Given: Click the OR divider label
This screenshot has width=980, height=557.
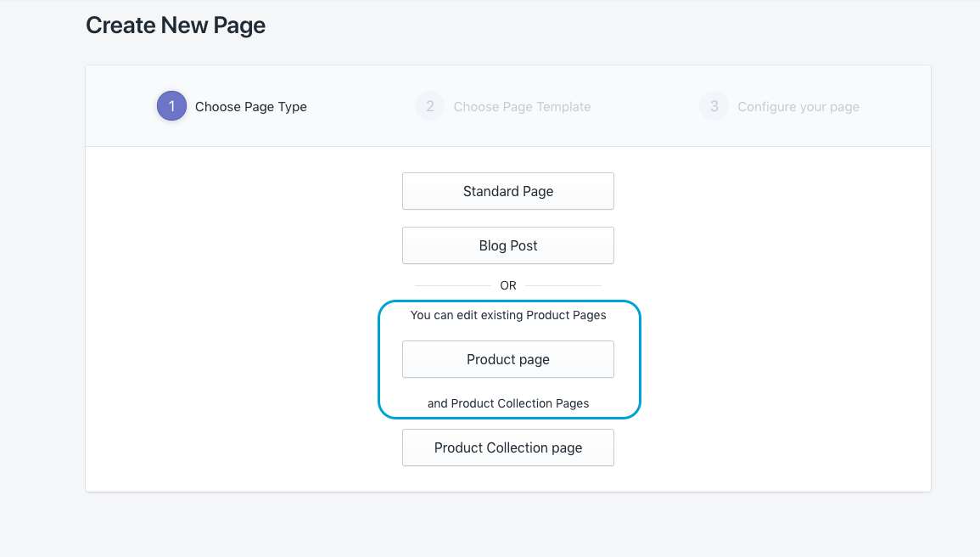Looking at the screenshot, I should pyautogui.click(x=508, y=285).
